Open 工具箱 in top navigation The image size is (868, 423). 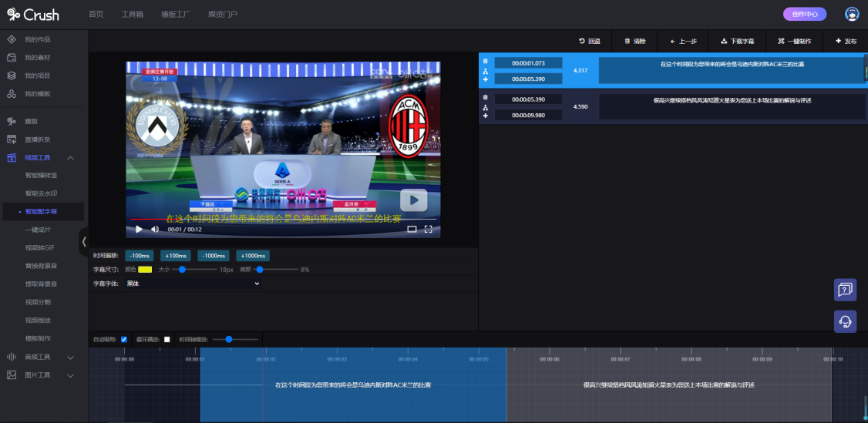coord(133,15)
